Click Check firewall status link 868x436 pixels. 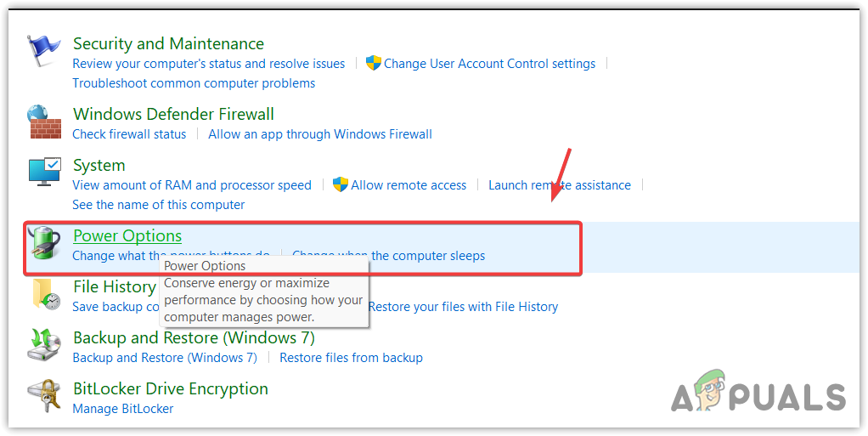pos(129,134)
